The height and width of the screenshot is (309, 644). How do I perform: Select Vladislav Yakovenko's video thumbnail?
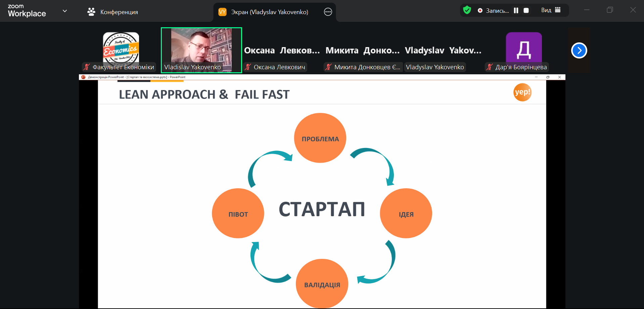201,50
